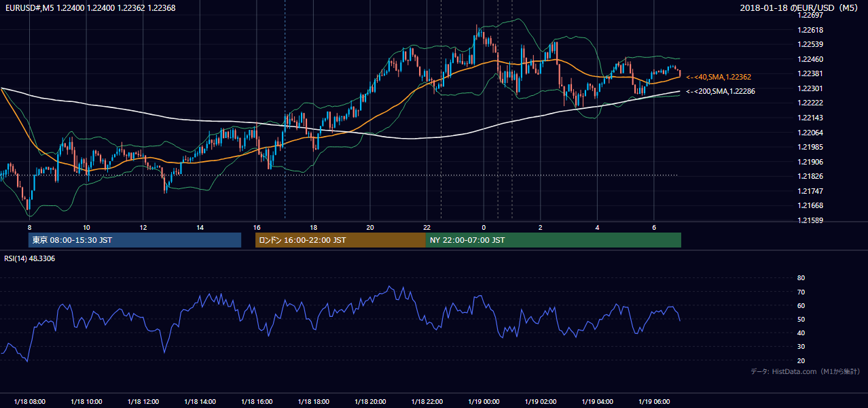This screenshot has width=868, height=408.
Task: Click the '2018-01-18 のEUR/USD (M5)' chart title
Action: tap(800, 7)
